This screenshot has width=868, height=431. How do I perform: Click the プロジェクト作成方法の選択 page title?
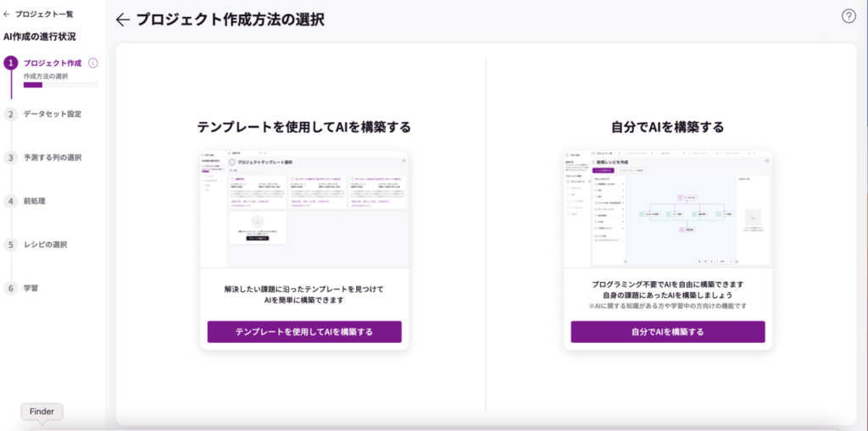click(231, 20)
